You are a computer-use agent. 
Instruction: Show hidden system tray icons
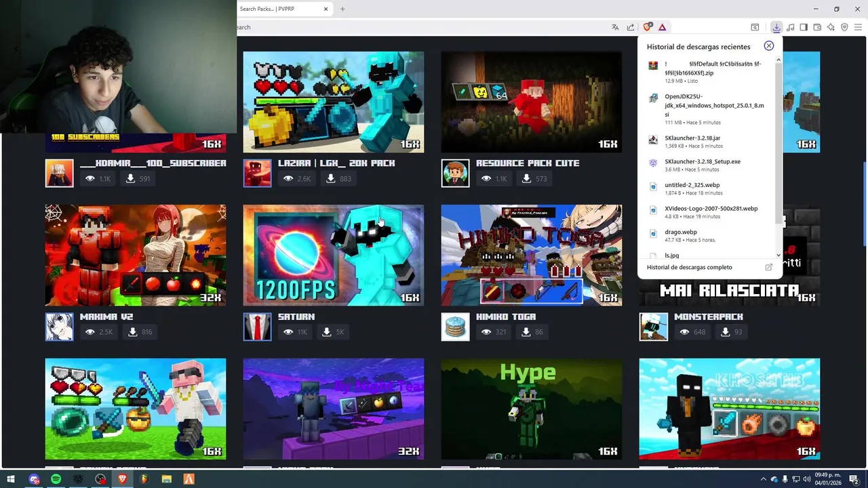pos(763,479)
